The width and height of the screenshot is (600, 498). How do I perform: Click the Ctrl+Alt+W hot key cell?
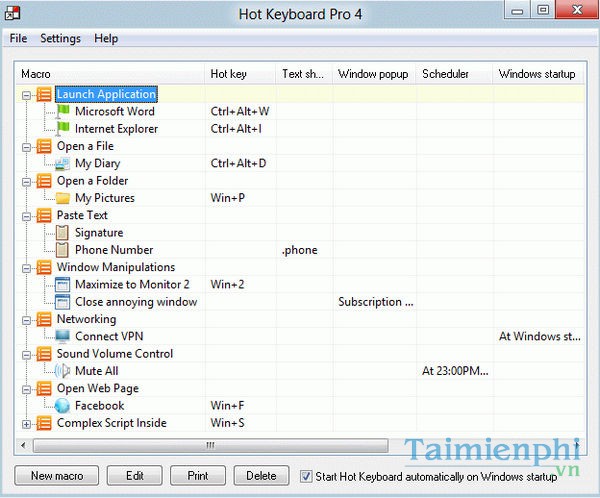coord(240,111)
